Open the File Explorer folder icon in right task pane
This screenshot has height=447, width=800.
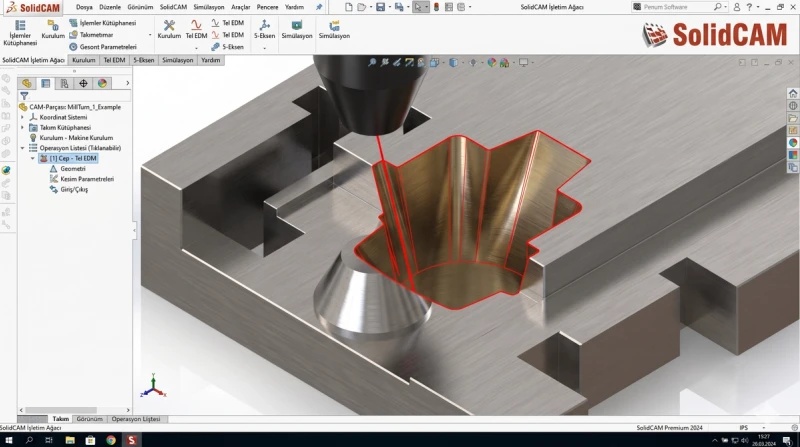pyautogui.click(x=793, y=118)
